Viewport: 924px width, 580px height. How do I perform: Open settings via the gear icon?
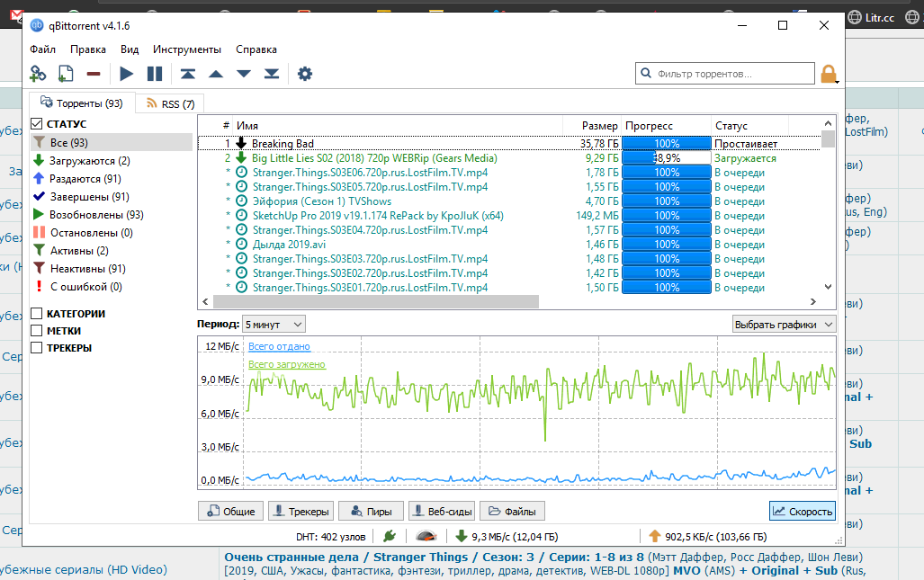[305, 74]
